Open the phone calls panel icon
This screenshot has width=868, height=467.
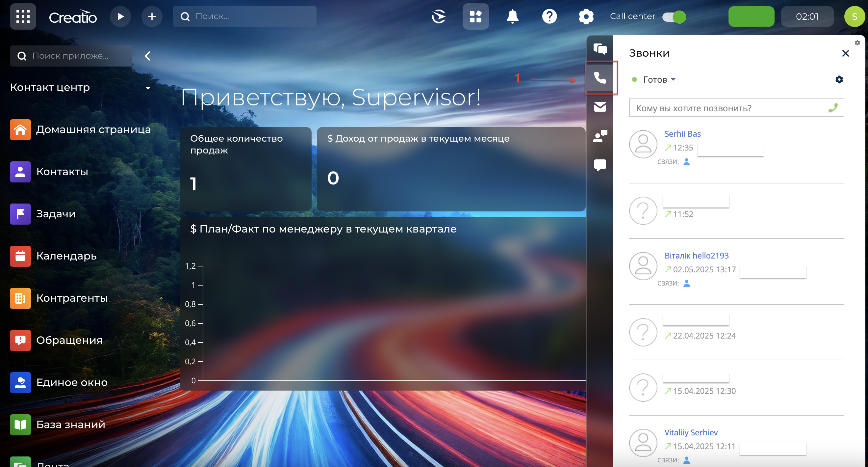[x=600, y=78]
